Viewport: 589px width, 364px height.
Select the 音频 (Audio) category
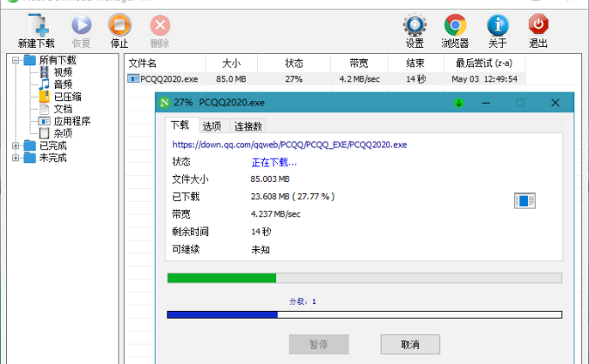point(63,84)
